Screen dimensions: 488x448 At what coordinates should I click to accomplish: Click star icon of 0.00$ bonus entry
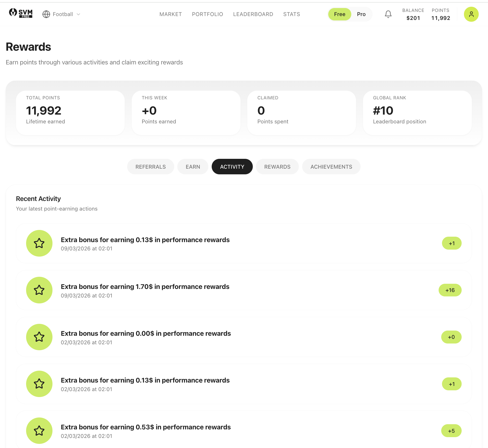pos(39,337)
